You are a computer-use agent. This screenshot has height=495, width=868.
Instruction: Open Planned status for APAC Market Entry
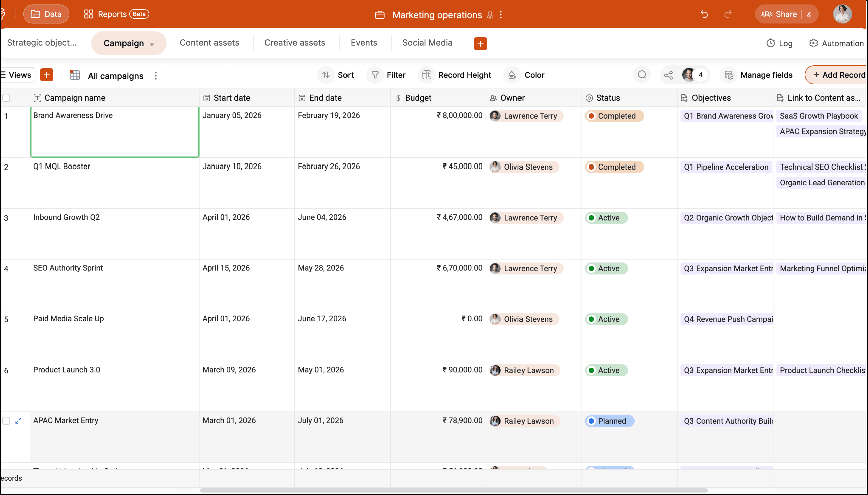pyautogui.click(x=610, y=421)
